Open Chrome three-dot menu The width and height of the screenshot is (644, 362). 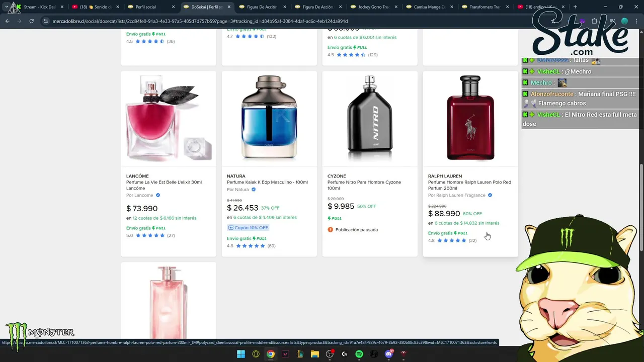coord(636,21)
